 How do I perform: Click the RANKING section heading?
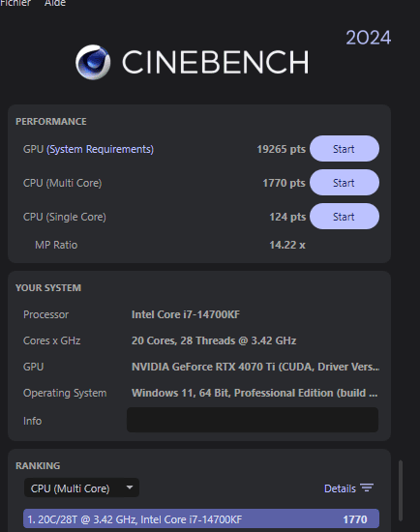coord(38,466)
